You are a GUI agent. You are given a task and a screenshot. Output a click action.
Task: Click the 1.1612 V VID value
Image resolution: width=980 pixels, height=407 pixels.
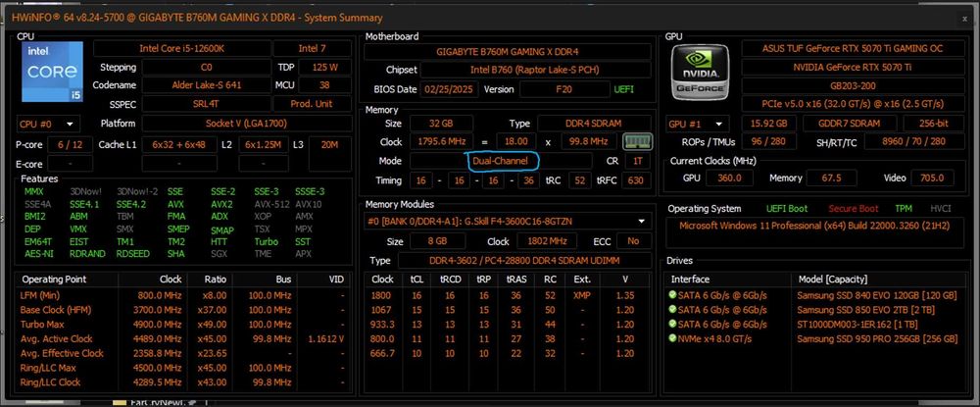click(325, 339)
